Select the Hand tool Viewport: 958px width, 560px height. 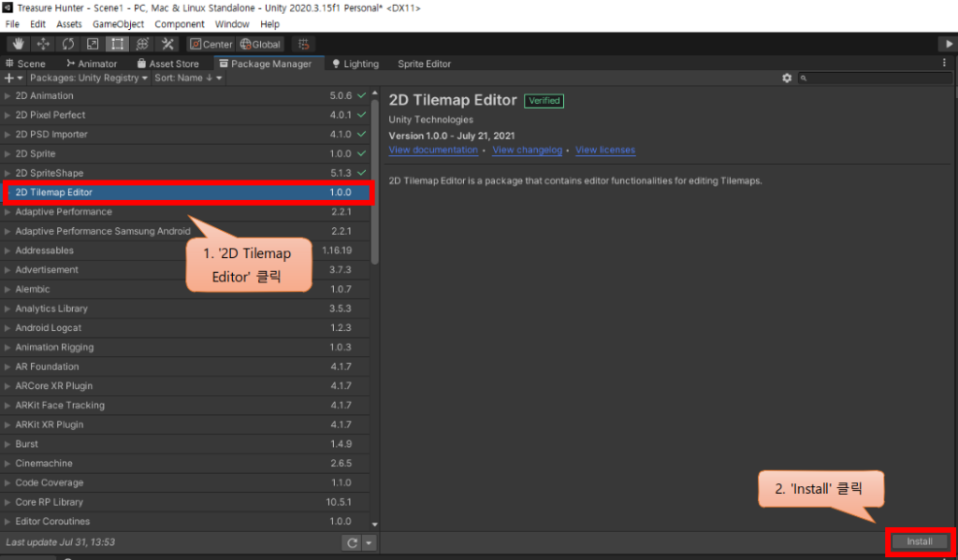(19, 44)
